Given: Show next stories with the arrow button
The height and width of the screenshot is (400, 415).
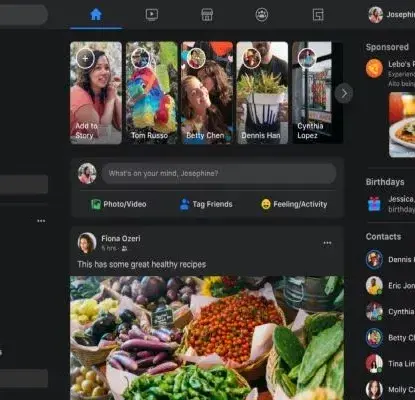Looking at the screenshot, I should (x=344, y=94).
